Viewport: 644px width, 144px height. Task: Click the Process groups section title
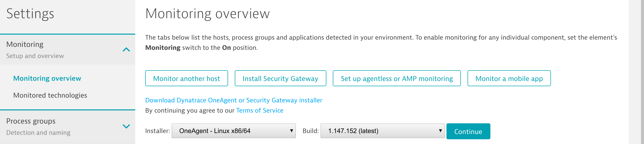tap(31, 121)
